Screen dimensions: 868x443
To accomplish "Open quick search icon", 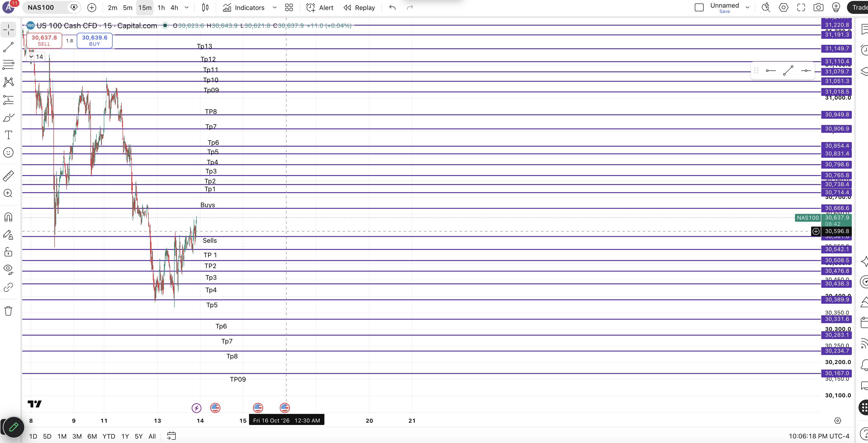I will [x=766, y=8].
